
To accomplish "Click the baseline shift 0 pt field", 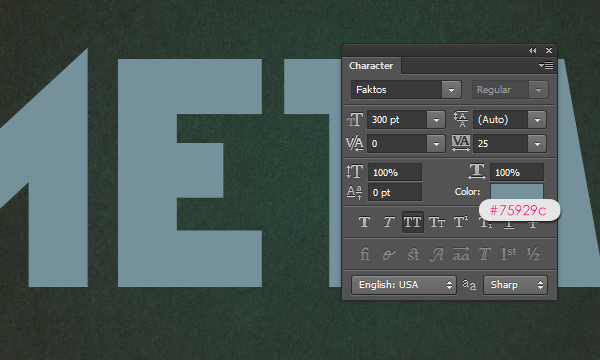I will pyautogui.click(x=395, y=192).
